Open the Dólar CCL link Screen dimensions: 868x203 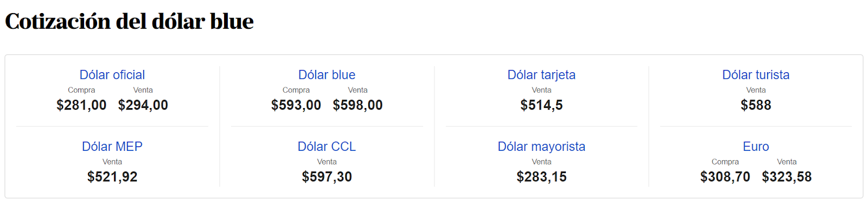tap(327, 147)
